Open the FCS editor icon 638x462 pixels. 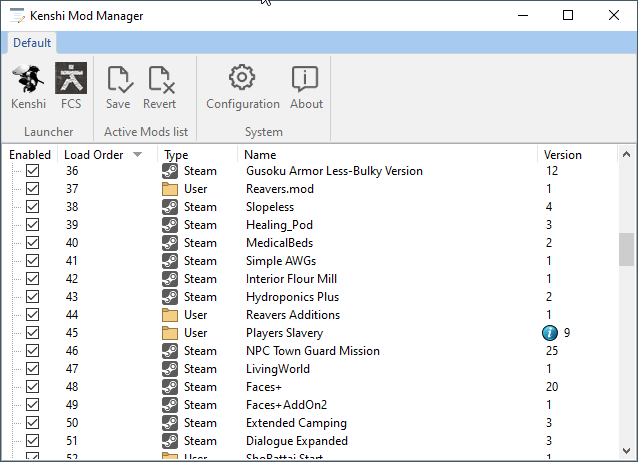(x=71, y=86)
